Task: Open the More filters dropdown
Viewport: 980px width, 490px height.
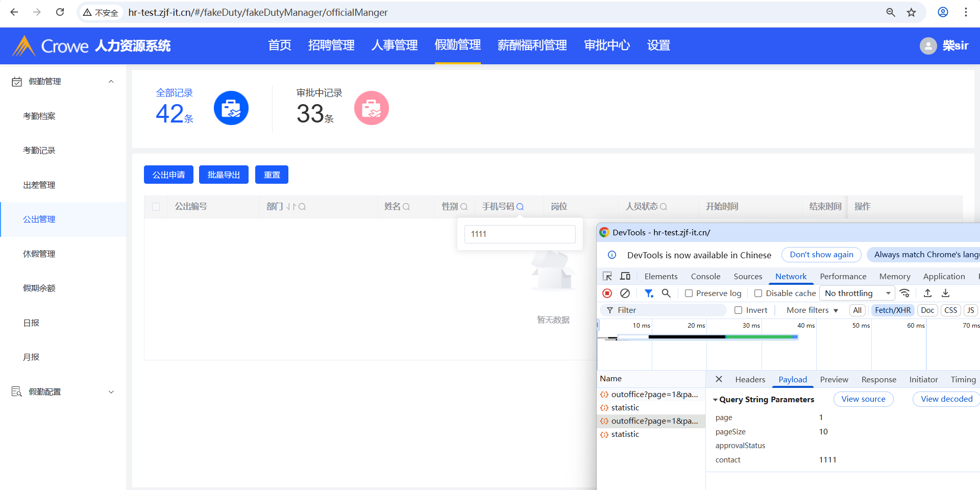Action: (812, 310)
